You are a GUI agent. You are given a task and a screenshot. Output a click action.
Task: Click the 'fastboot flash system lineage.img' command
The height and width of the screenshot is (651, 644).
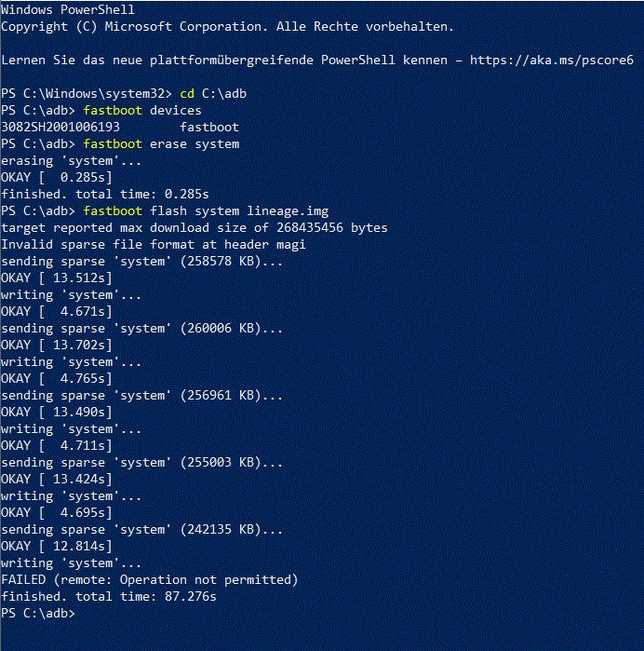click(x=206, y=210)
